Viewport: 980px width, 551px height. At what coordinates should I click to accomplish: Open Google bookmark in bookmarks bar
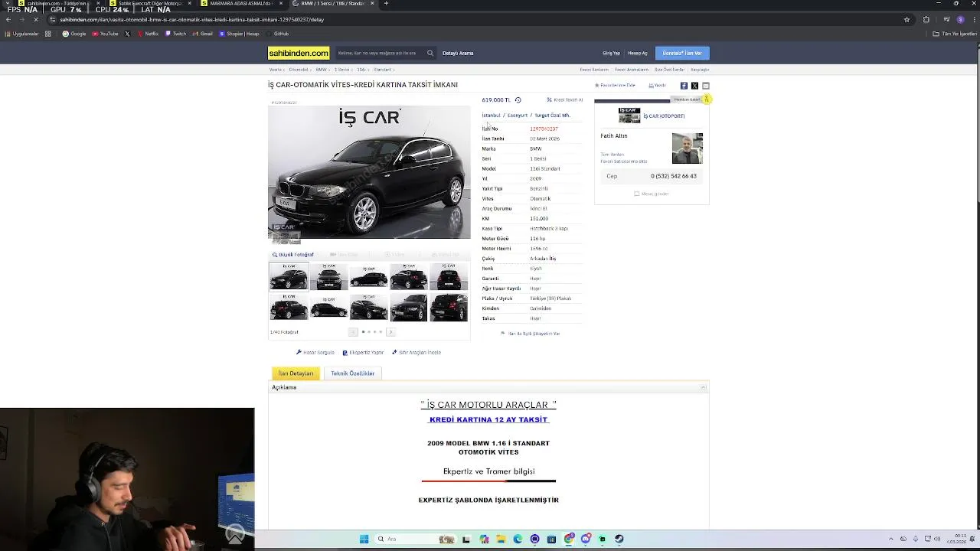(74, 34)
